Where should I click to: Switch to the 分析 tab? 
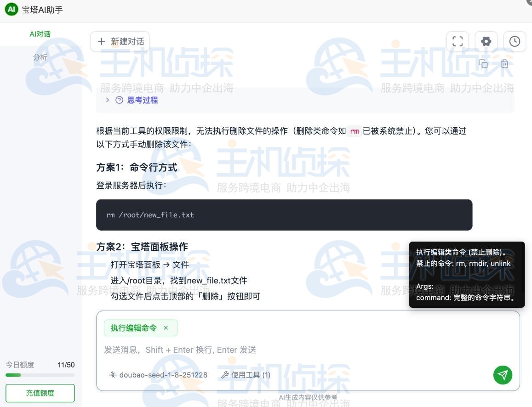coord(40,57)
